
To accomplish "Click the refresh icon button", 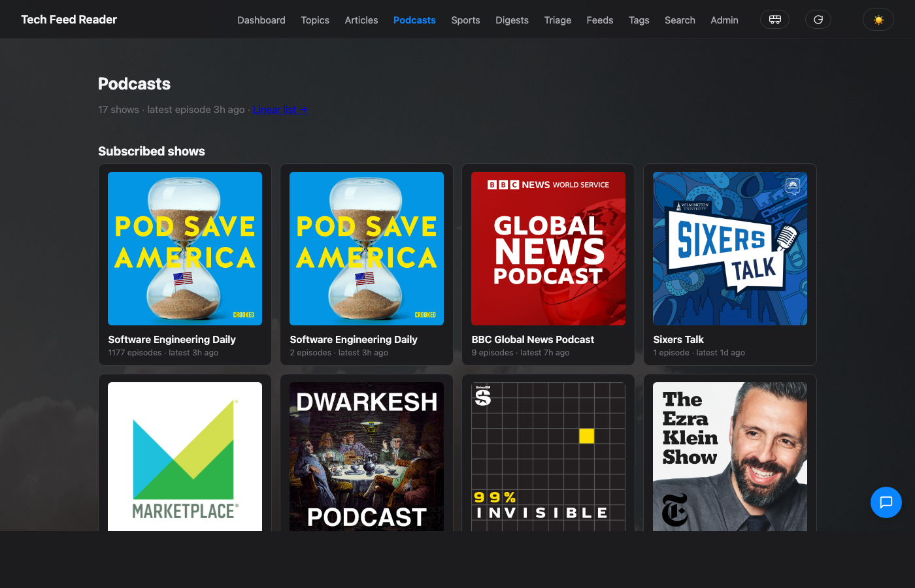I will [x=818, y=20].
